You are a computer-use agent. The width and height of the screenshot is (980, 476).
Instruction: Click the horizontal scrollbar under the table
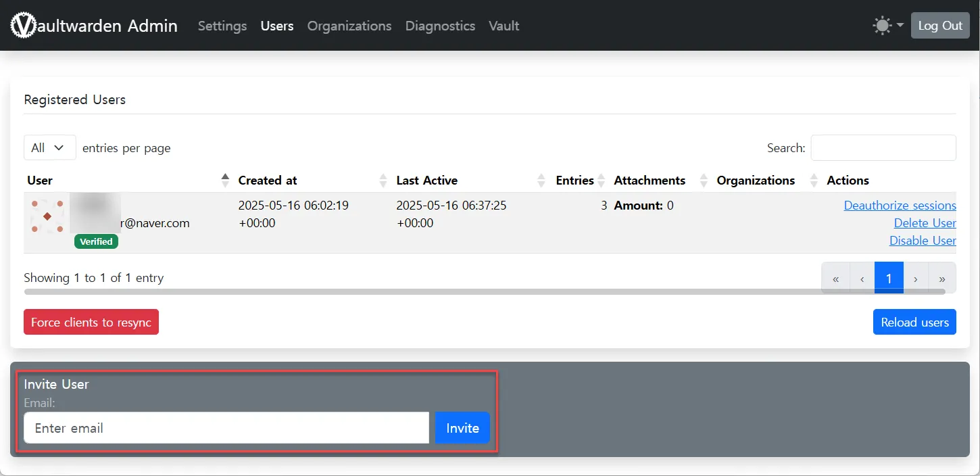coord(484,292)
